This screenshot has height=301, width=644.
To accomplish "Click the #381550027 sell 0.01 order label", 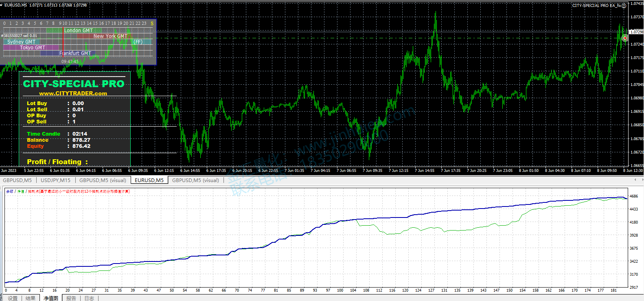I will 19,36.
